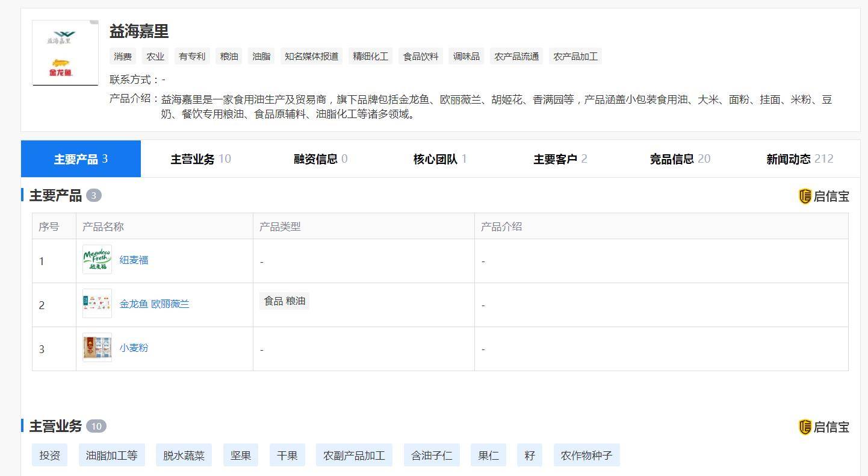Switch to the 竞品信息 tab
This screenshot has width=868, height=476.
click(x=680, y=159)
